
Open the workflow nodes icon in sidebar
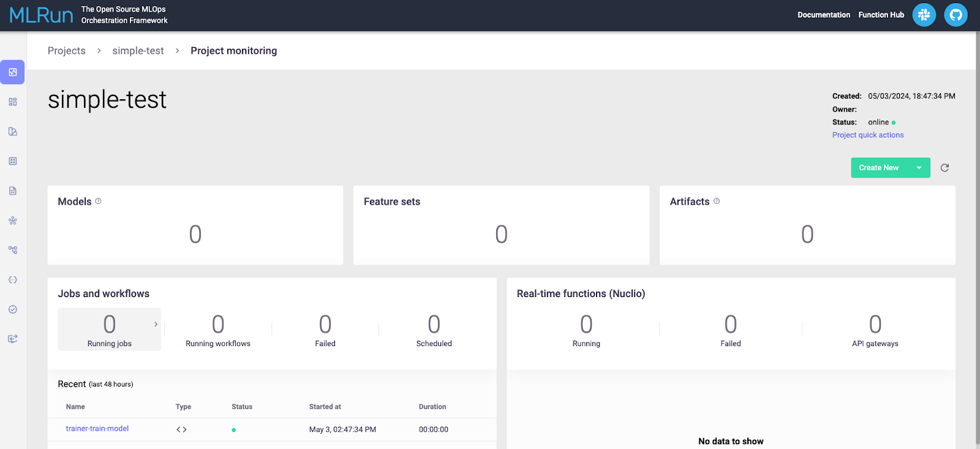click(x=13, y=250)
